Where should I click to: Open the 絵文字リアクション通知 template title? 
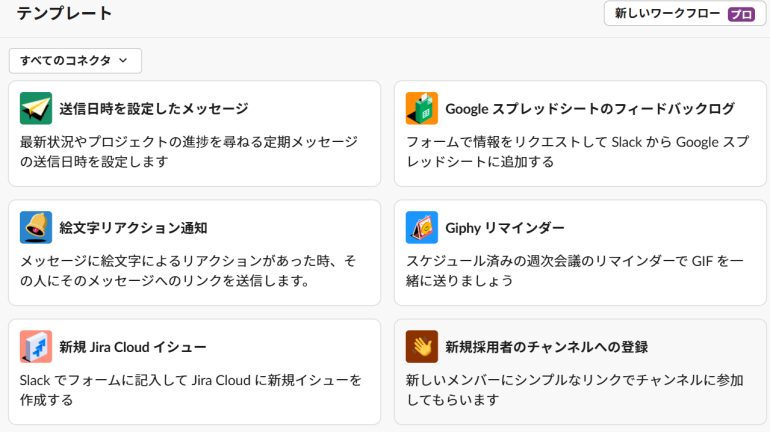point(133,227)
